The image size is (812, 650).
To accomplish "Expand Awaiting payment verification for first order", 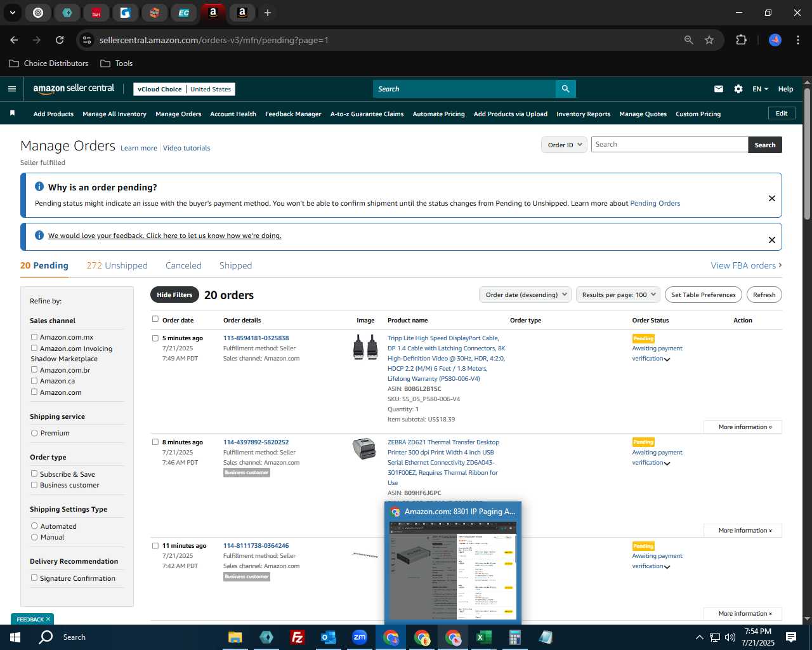I will 667,359.
